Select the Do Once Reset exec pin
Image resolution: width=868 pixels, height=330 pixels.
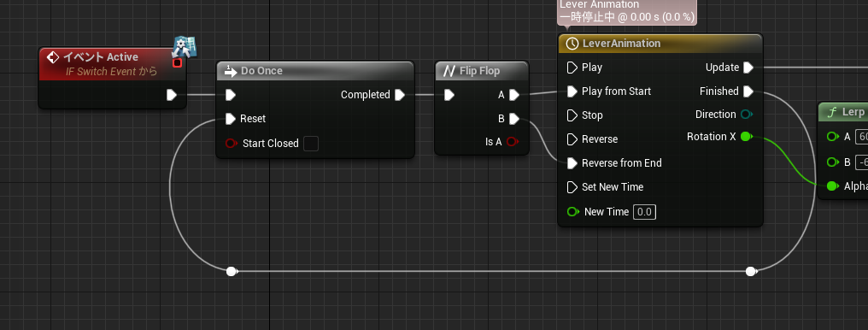point(231,119)
